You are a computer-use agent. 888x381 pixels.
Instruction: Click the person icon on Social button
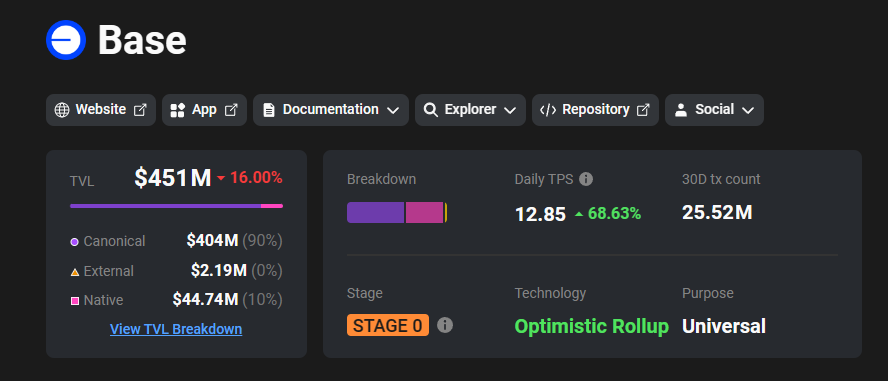681,110
